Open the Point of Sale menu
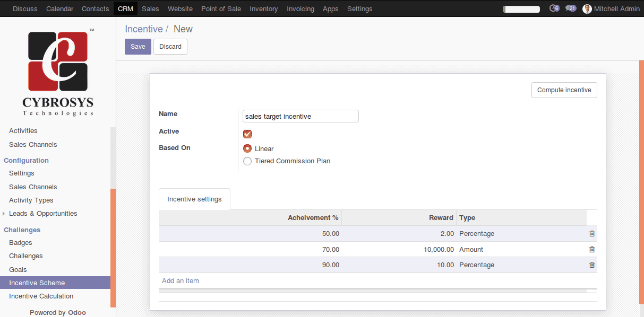644x317 pixels. point(221,9)
